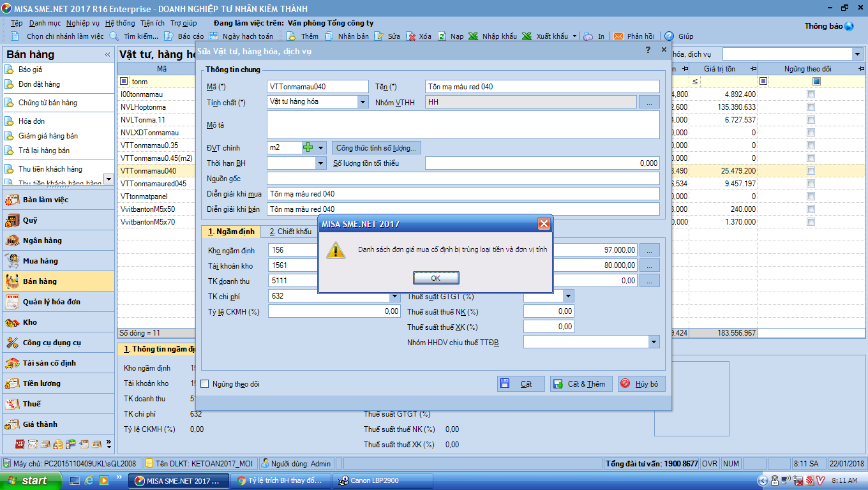
Task: Click browse button beside Nhóm VTHH
Action: tap(649, 102)
